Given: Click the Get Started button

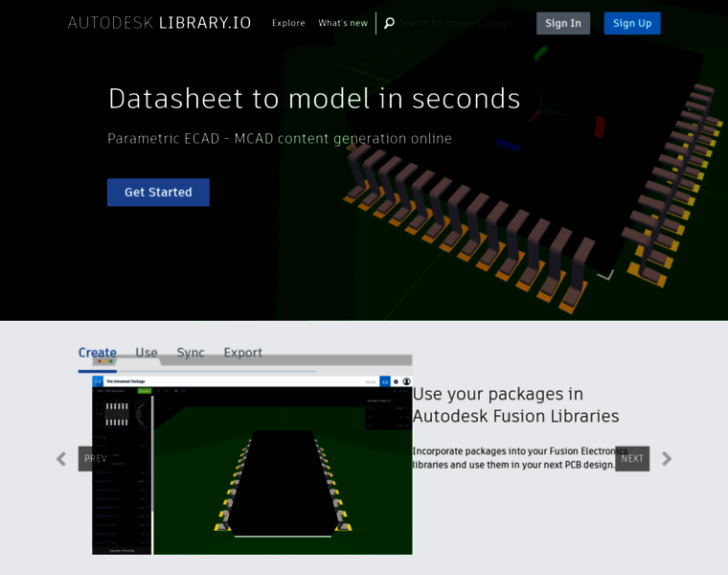Looking at the screenshot, I should coord(158,193).
